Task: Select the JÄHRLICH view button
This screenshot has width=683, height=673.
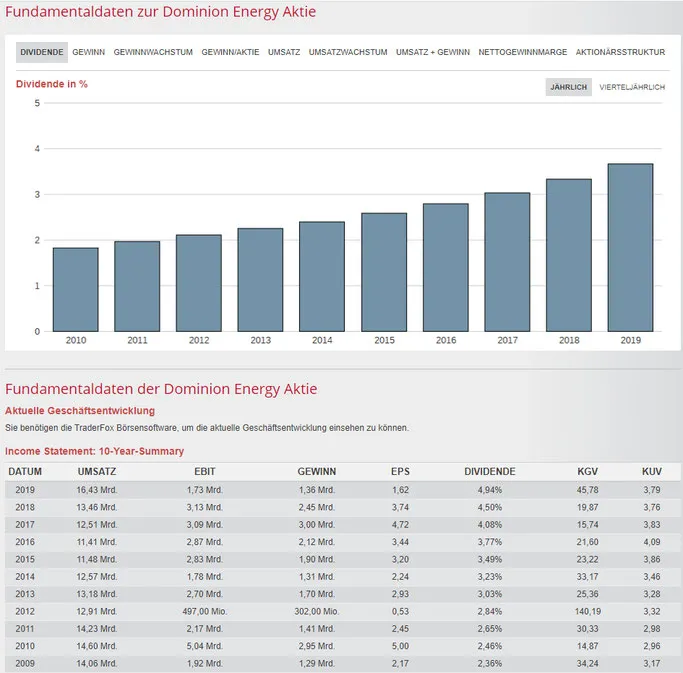Action: 568,87
